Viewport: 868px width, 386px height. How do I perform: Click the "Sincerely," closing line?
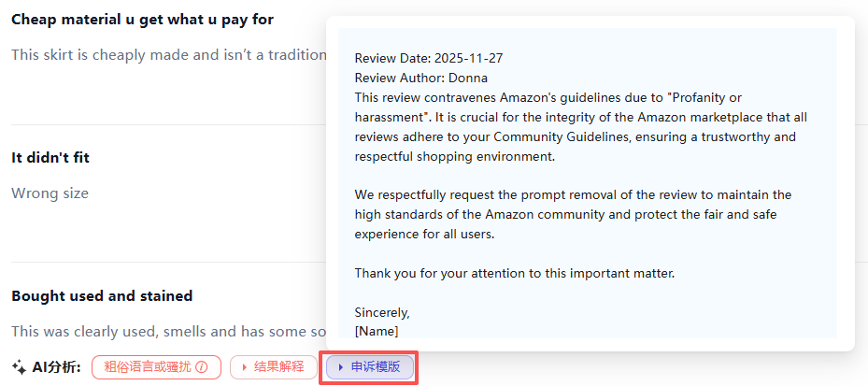(382, 312)
